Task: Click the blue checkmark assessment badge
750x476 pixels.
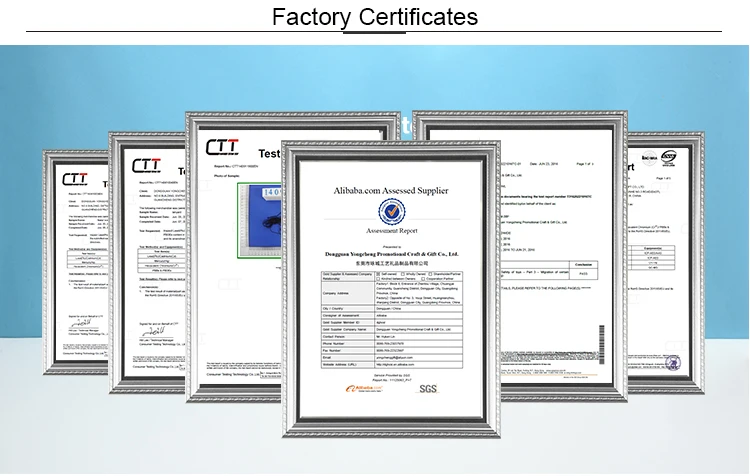Action: point(392,211)
